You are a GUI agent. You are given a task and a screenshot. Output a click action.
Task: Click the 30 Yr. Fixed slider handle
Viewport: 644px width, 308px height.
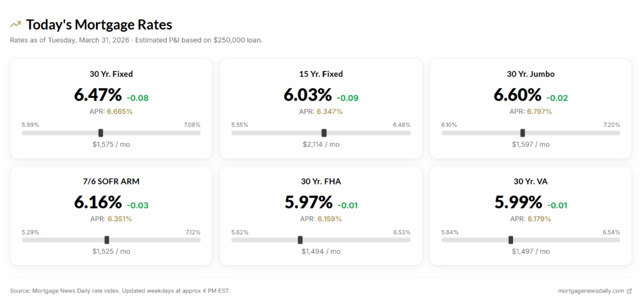(100, 133)
